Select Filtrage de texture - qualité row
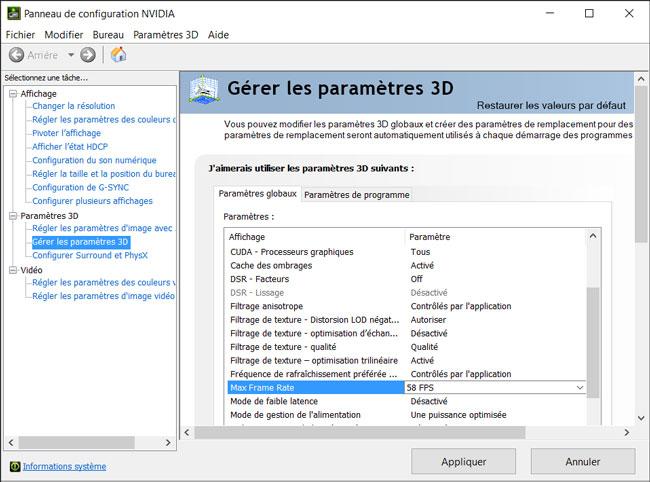 point(407,347)
